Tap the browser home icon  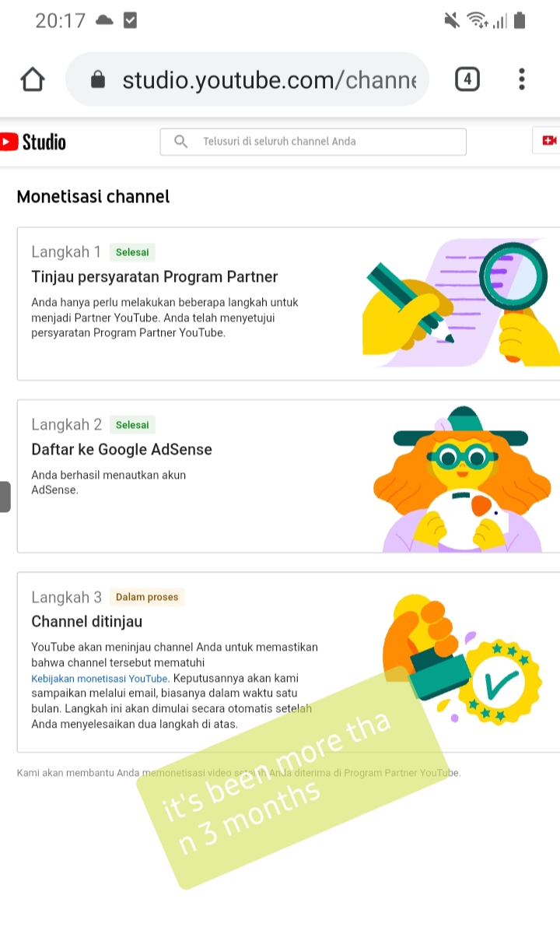33,79
